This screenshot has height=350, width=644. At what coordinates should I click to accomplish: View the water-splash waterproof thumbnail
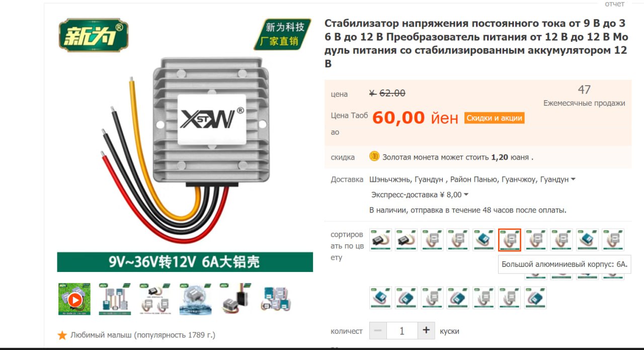click(x=195, y=299)
